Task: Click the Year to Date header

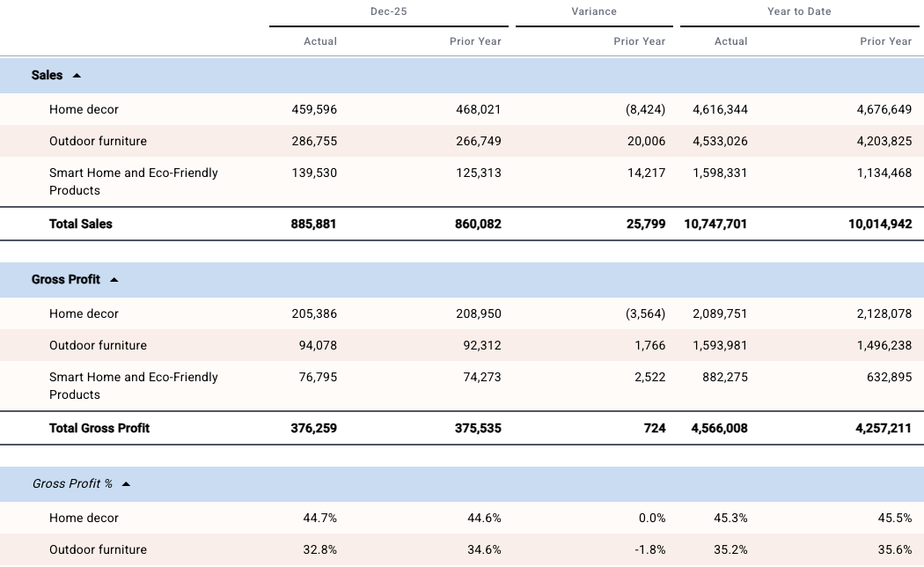Action: pyautogui.click(x=797, y=11)
